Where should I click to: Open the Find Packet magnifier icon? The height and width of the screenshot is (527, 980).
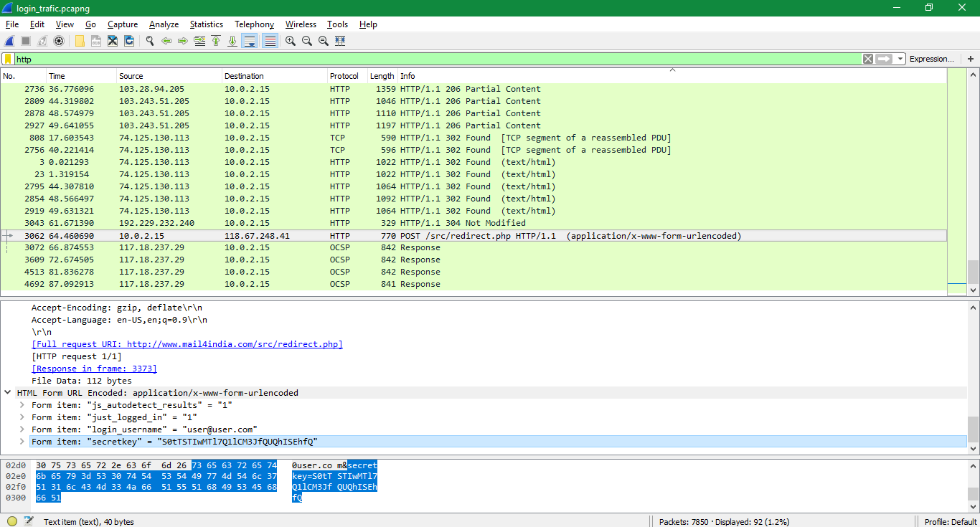click(149, 41)
